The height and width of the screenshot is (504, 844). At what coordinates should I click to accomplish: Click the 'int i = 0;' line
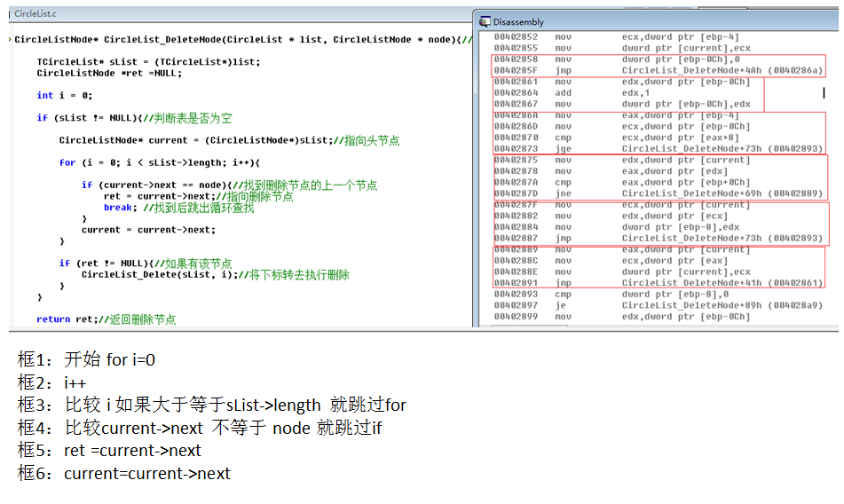tap(65, 95)
